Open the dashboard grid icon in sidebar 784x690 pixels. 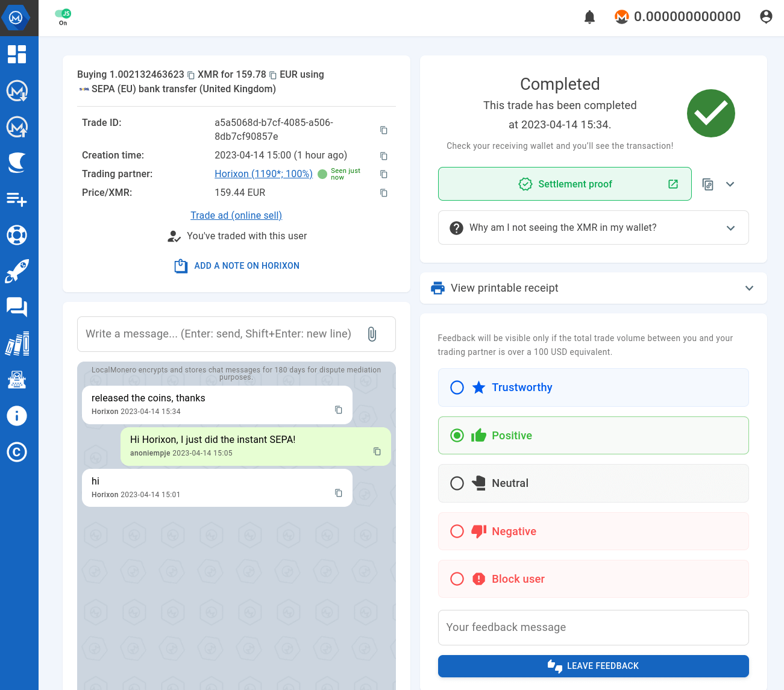[17, 54]
